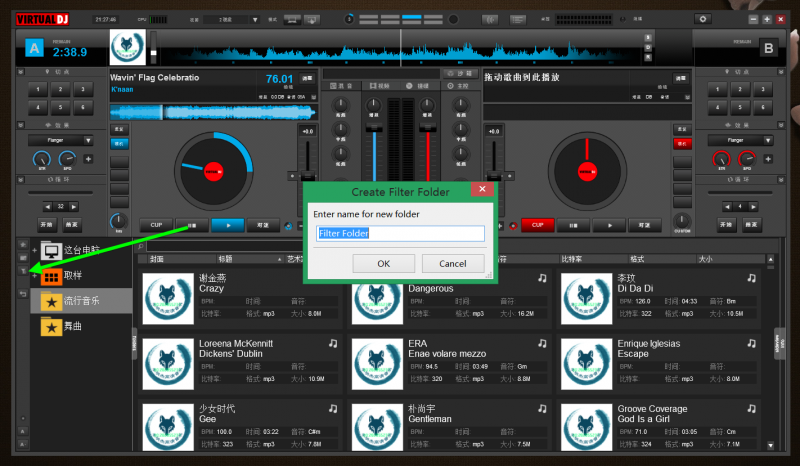Sort by 标题 column header
800x466 pixels.
(226, 259)
